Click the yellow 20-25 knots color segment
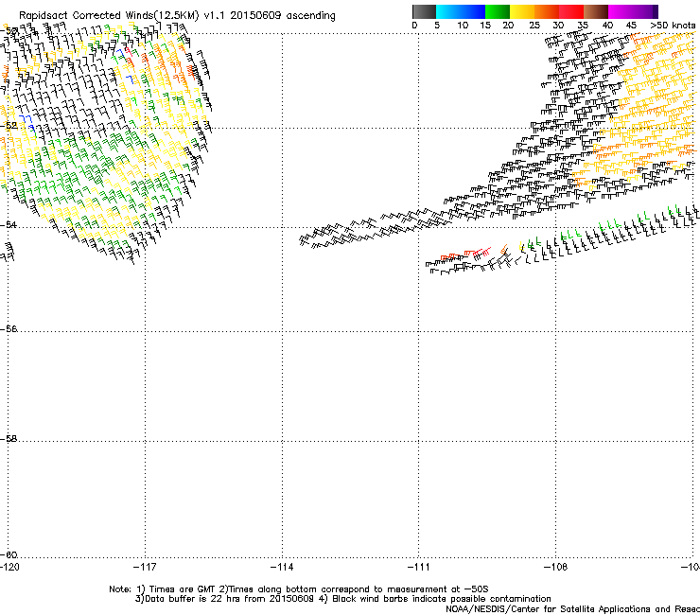This screenshot has width=700, height=615. point(522,11)
